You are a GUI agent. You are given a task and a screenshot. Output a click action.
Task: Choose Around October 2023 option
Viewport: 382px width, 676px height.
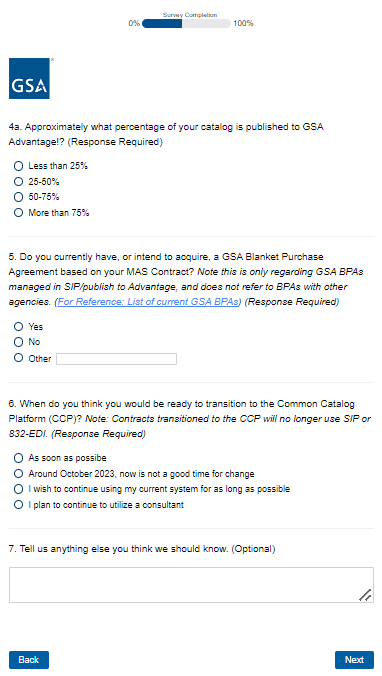[x=18, y=474]
